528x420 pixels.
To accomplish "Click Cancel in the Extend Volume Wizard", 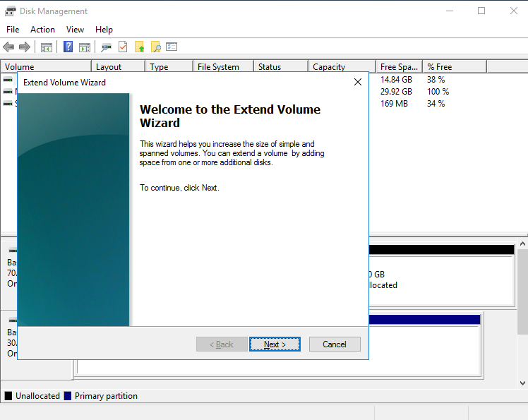I will point(335,344).
